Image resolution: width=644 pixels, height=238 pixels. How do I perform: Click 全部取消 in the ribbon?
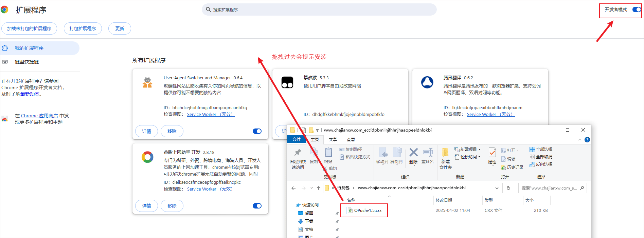pos(541,157)
